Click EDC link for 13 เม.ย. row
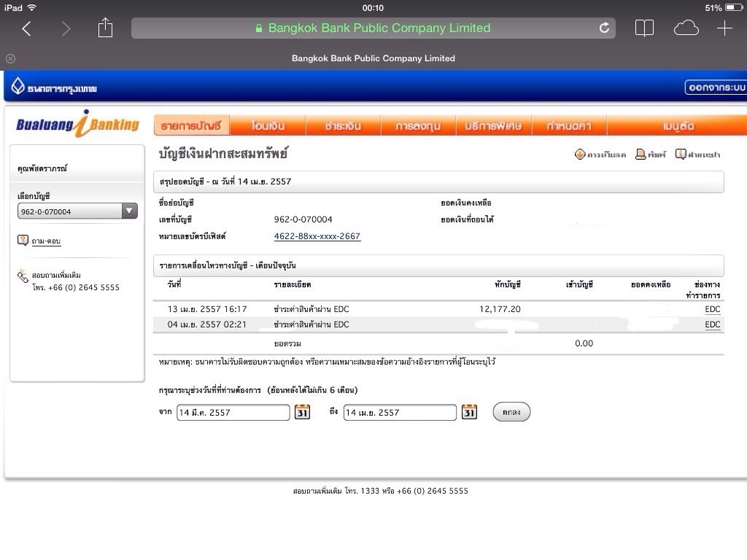747x560 pixels. pyautogui.click(x=712, y=309)
